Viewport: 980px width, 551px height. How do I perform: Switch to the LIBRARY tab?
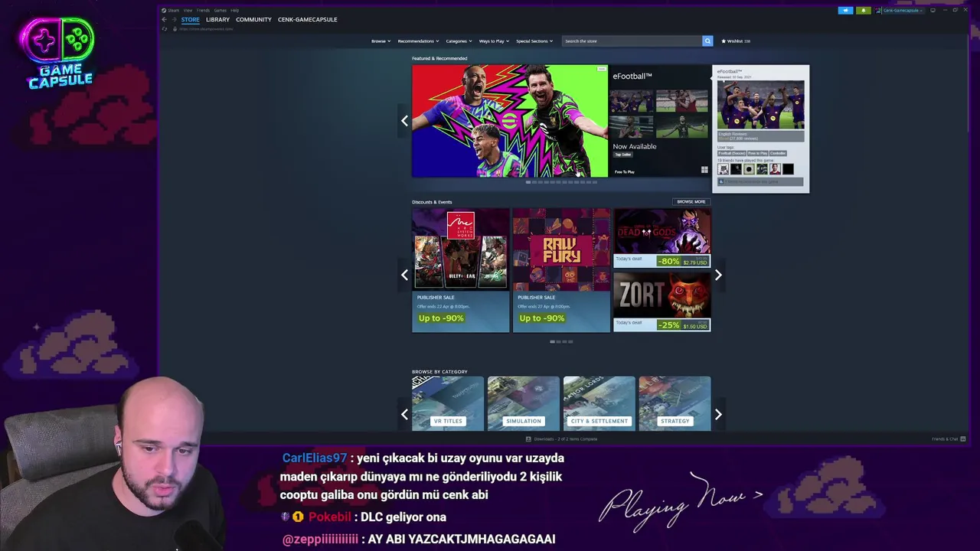[x=217, y=19]
